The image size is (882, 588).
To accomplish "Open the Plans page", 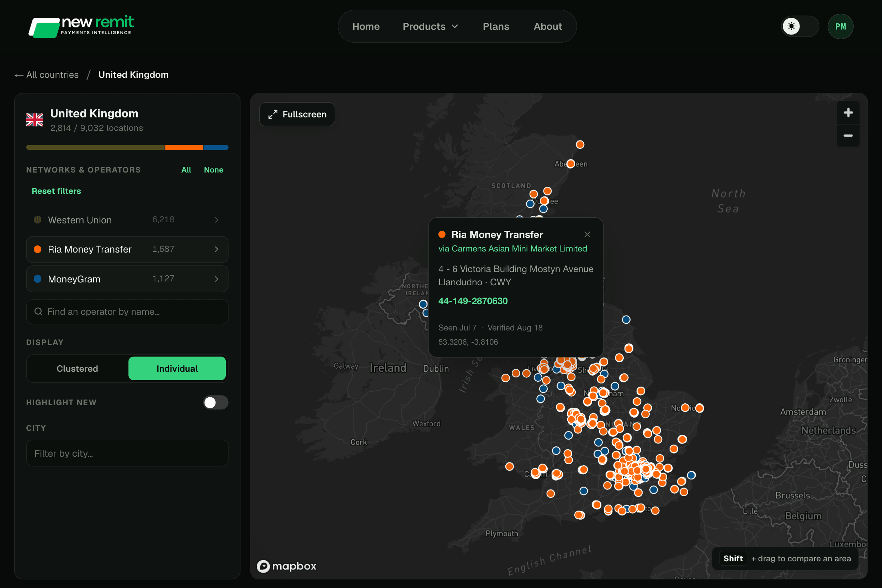I will pos(495,27).
